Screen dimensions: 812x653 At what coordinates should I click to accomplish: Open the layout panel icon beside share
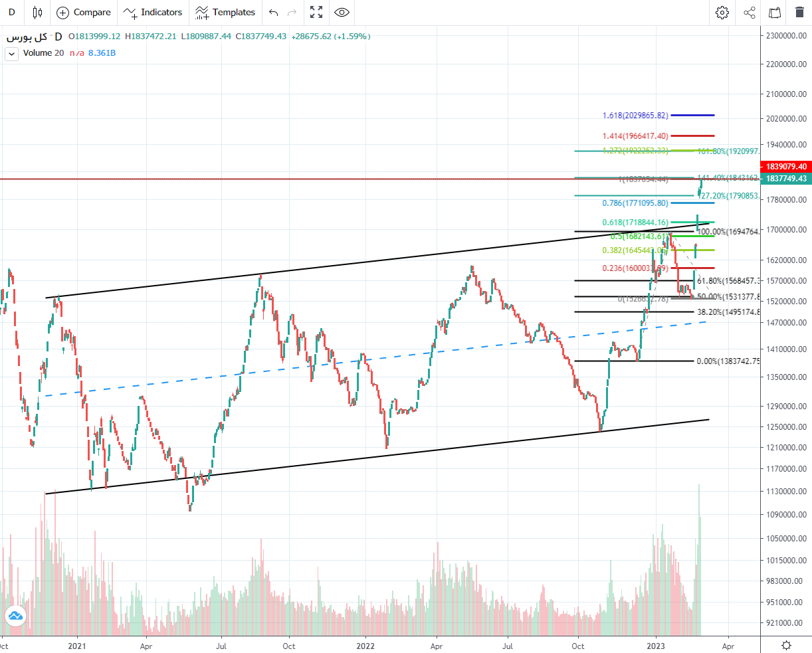point(774,12)
